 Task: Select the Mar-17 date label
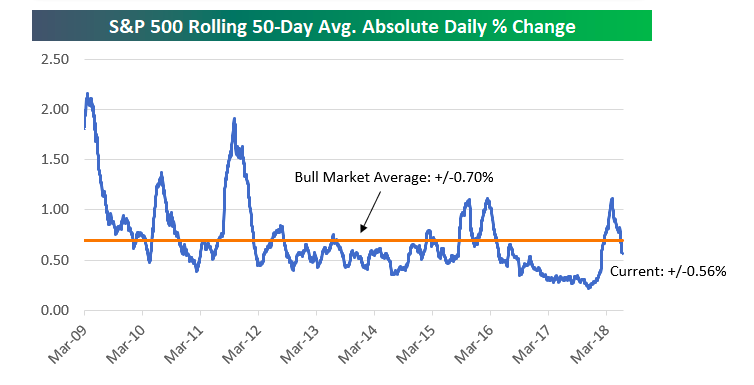[x=532, y=343]
